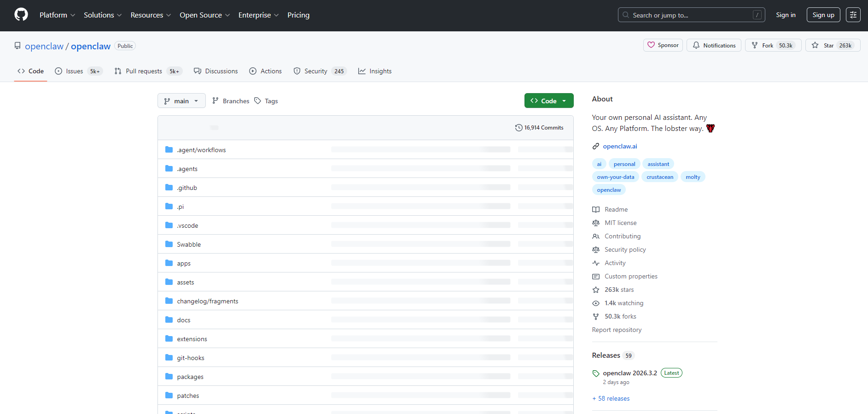The image size is (868, 414).
Task: Select the 'molty' topic tag
Action: click(693, 177)
